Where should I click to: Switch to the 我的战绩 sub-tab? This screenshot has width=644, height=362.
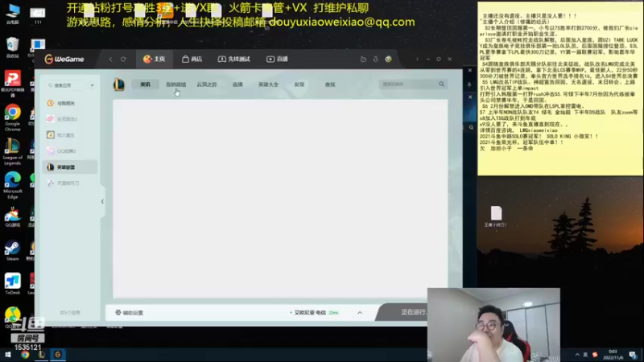pyautogui.click(x=175, y=84)
